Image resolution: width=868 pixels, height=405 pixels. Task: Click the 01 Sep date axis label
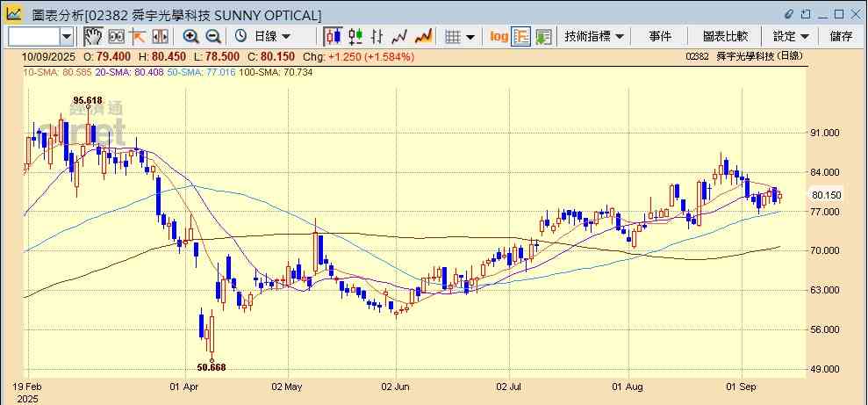(742, 387)
